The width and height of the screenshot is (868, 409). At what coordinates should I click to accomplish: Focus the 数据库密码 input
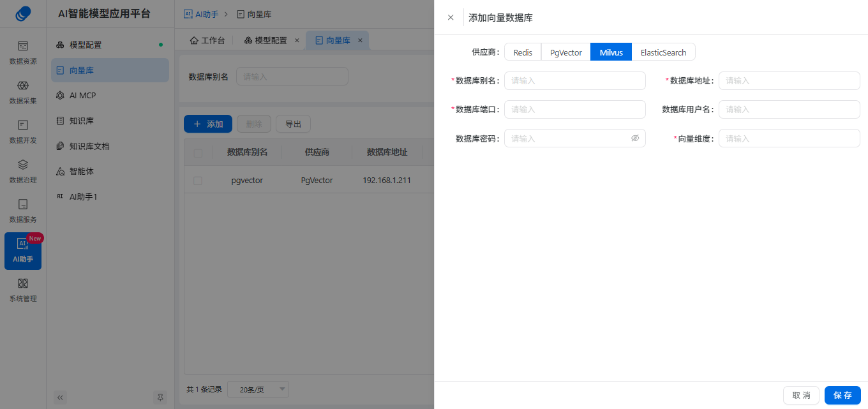[x=575, y=138]
